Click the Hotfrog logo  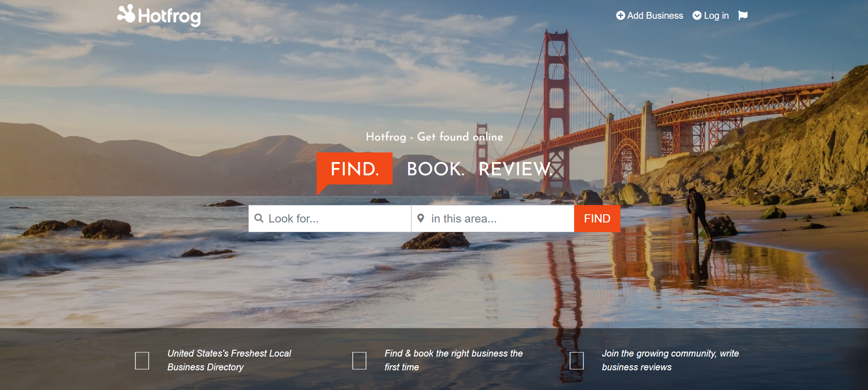[159, 15]
